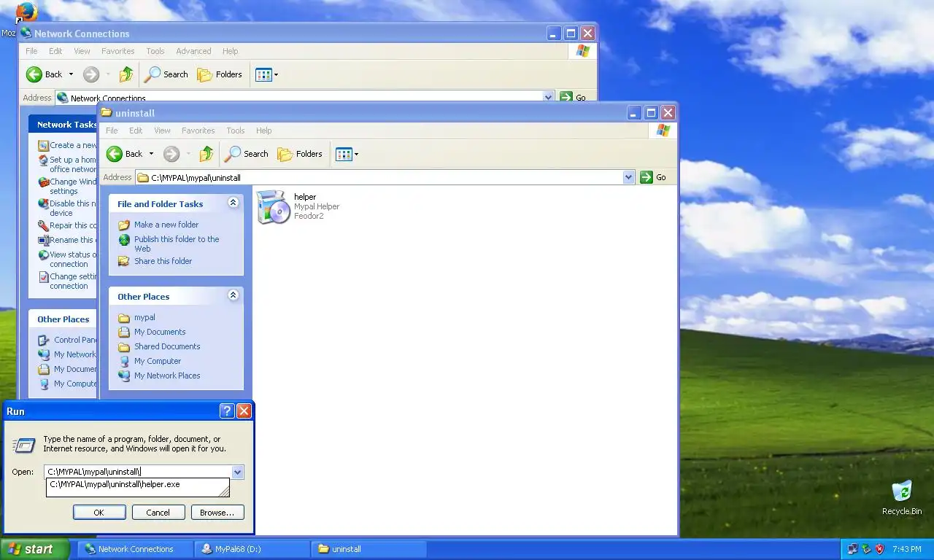This screenshot has height=560, width=934.
Task: Click Share this folder link
Action: pos(163,261)
